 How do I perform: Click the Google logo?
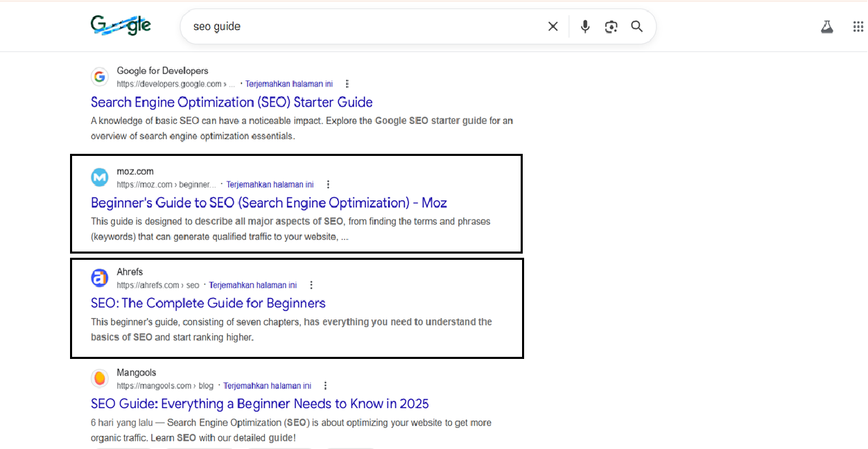click(121, 26)
